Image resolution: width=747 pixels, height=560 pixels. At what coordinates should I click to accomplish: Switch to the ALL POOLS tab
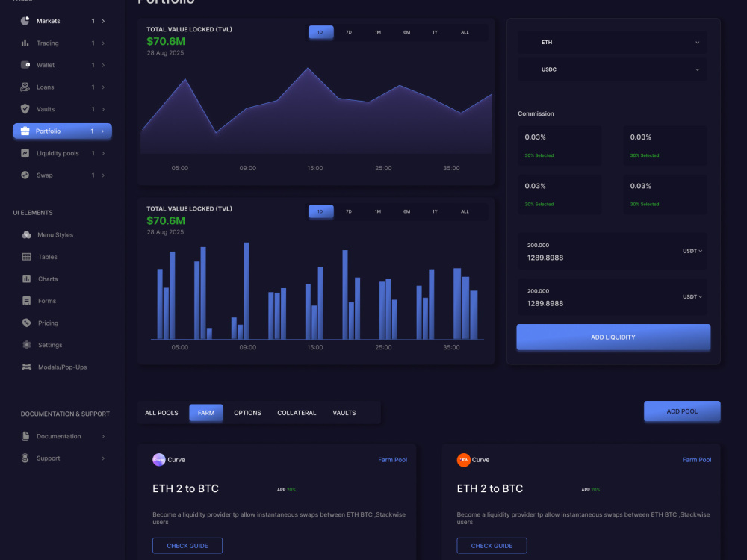(161, 413)
